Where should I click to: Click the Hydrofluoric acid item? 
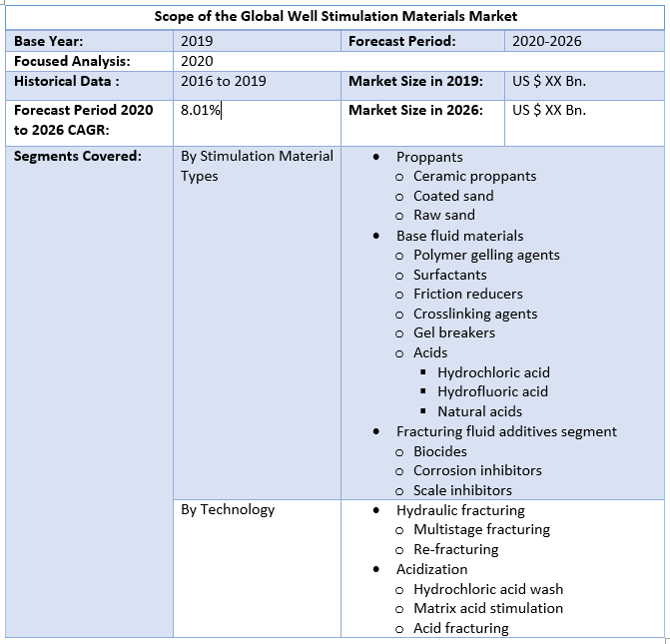[492, 391]
